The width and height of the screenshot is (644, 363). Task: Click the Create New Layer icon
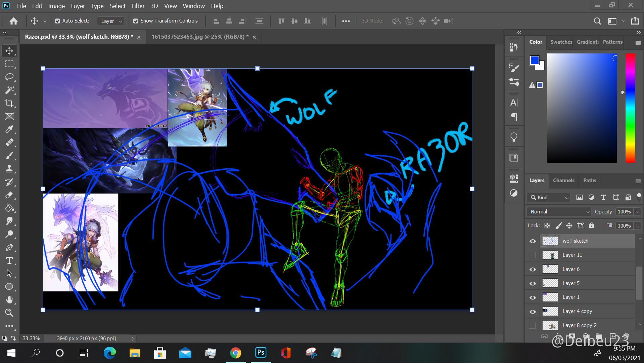[613, 336]
